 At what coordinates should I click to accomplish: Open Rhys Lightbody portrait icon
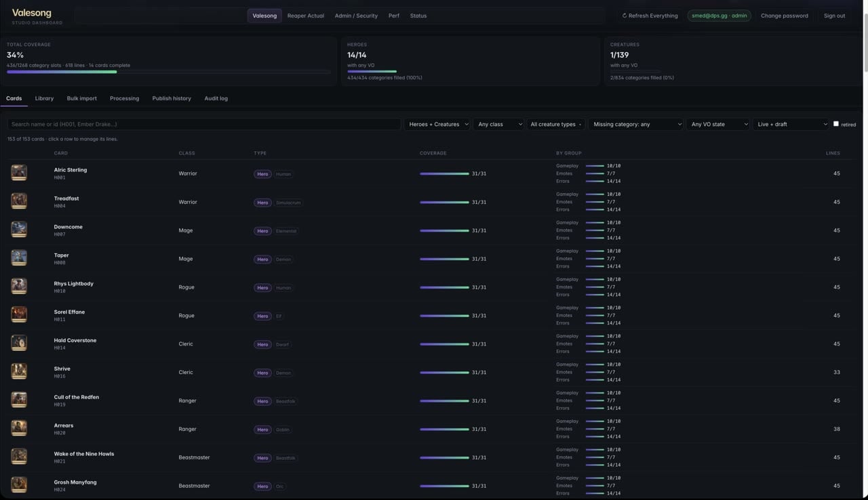click(x=19, y=286)
